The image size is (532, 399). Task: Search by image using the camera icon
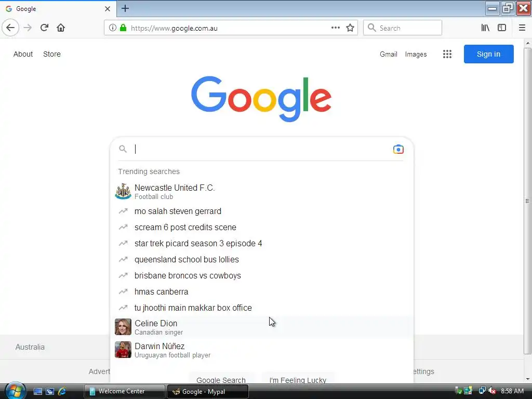(x=398, y=149)
